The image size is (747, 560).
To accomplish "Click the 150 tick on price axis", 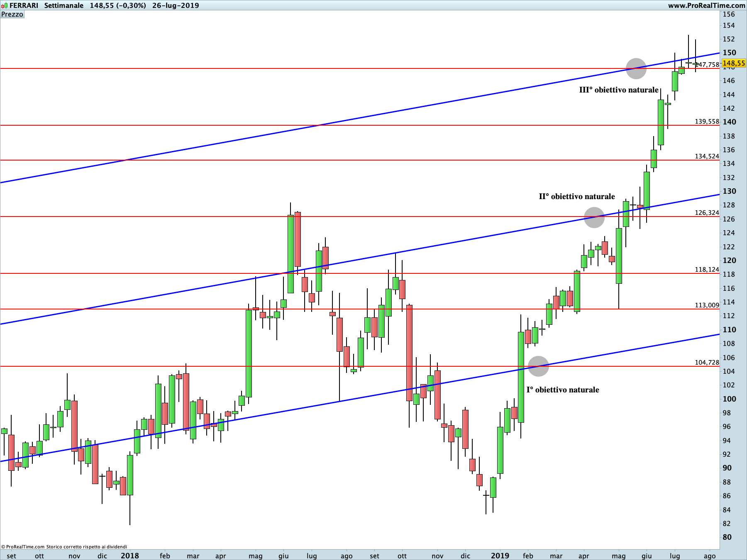I will coord(729,53).
